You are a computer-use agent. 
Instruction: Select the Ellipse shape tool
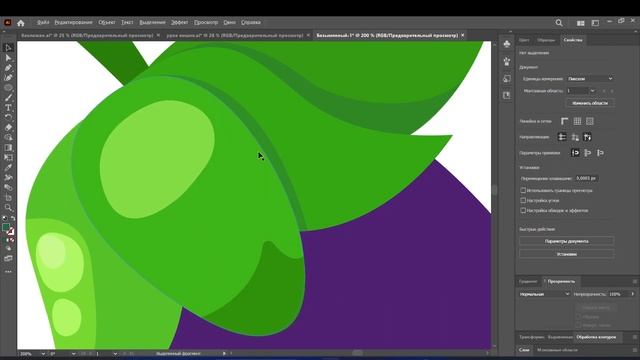pyautogui.click(x=8, y=88)
